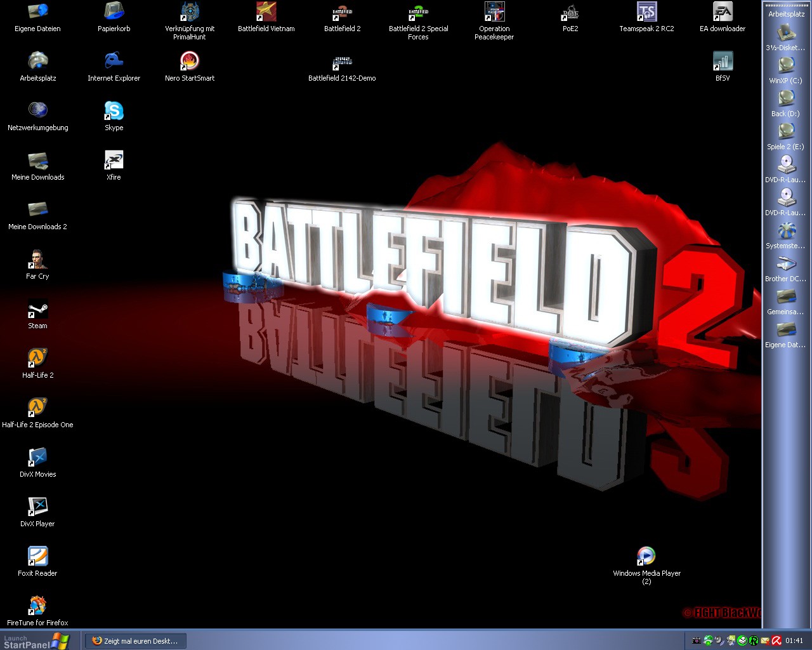Click the green R tray icon
Viewport: 812px width, 650px height.
pos(754,640)
